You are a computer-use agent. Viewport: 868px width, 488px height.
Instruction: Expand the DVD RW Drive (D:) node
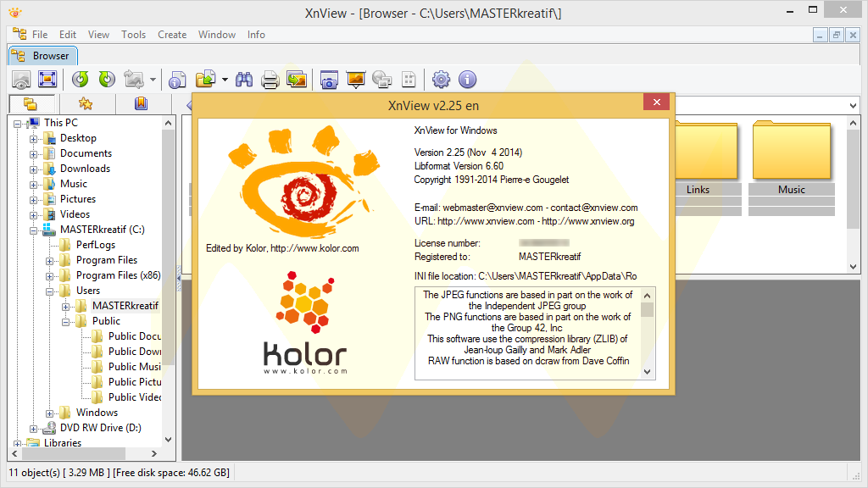click(33, 429)
